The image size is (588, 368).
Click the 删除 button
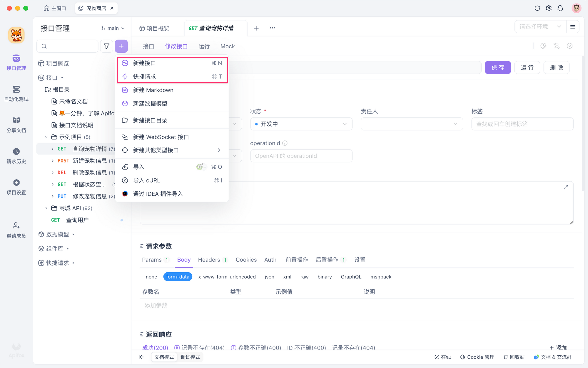(x=556, y=67)
